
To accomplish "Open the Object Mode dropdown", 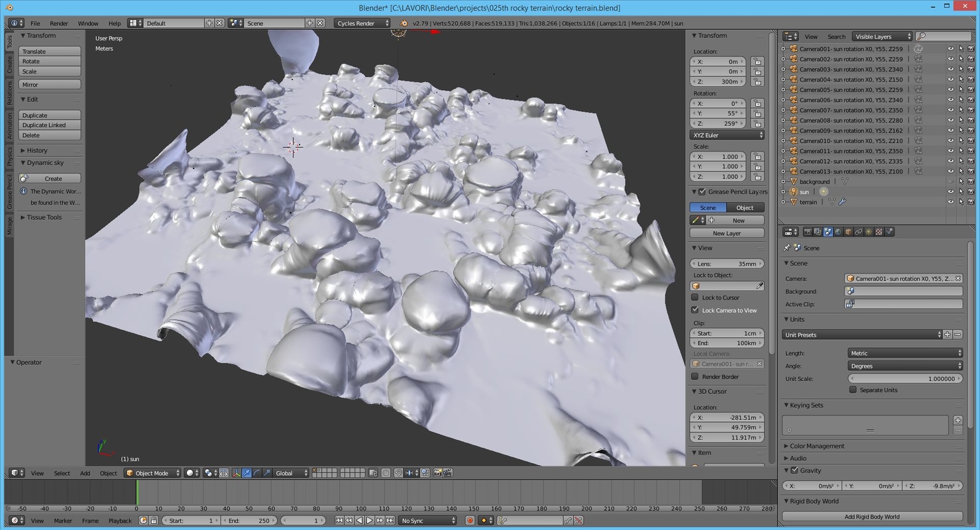I will tap(151, 473).
